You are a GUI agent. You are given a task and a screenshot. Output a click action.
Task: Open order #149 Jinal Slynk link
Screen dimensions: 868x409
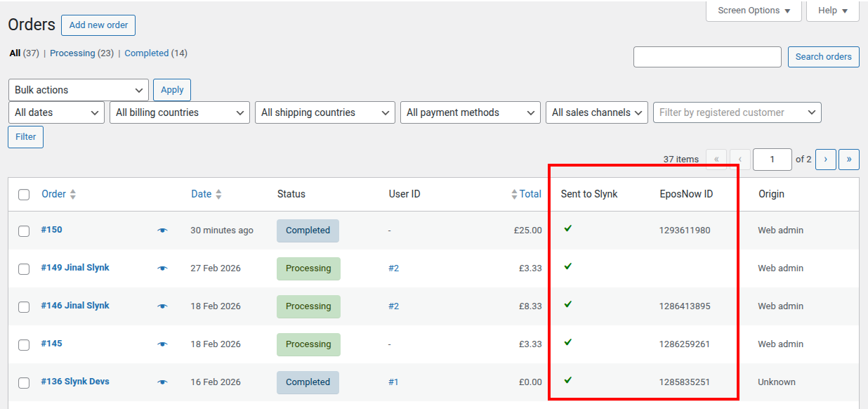(x=75, y=268)
